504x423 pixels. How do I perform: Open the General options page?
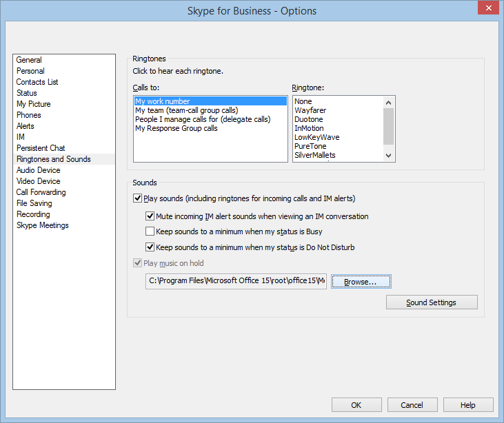[x=29, y=60]
